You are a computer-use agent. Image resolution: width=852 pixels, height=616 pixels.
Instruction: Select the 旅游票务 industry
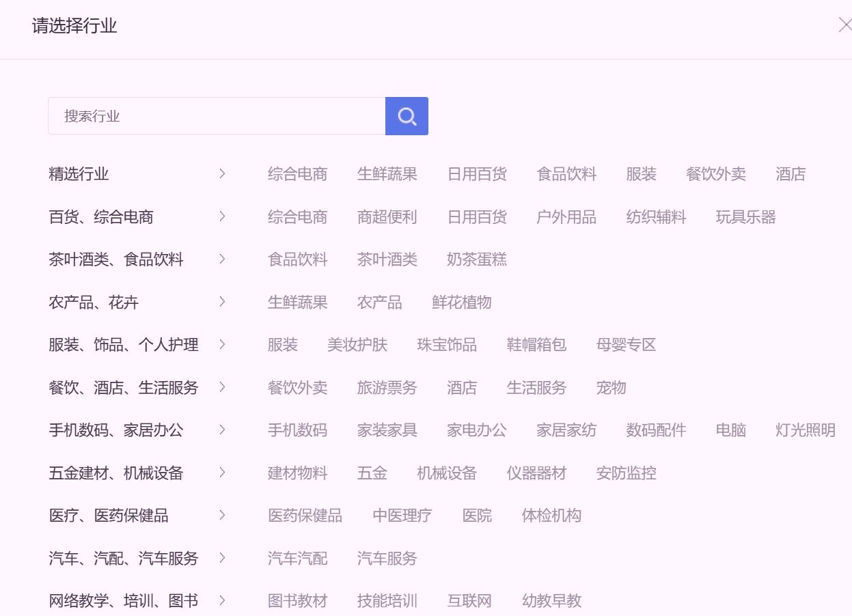387,388
